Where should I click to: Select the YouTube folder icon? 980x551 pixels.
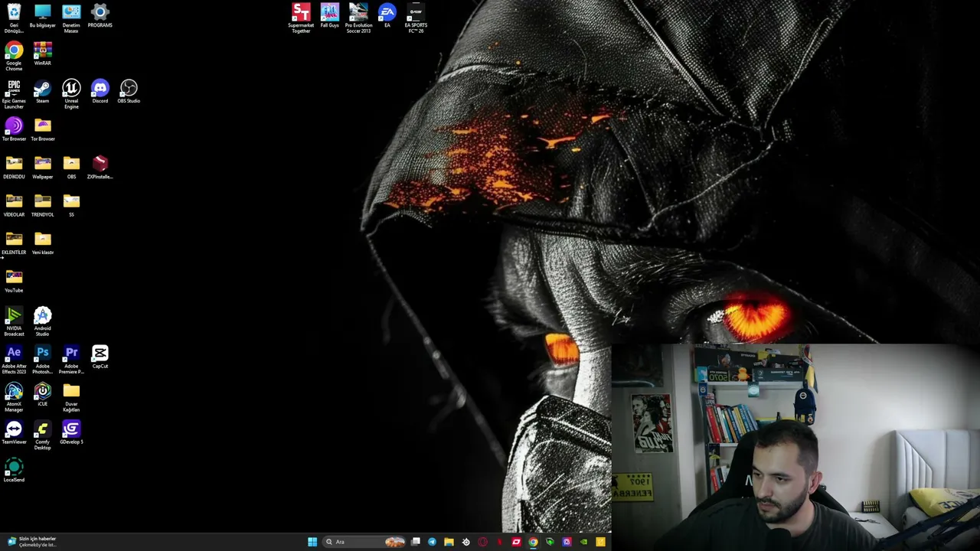pos(14,281)
